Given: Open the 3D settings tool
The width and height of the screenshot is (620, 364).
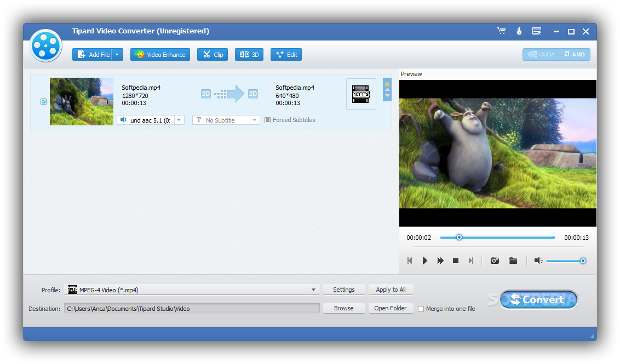Looking at the screenshot, I should tap(249, 55).
